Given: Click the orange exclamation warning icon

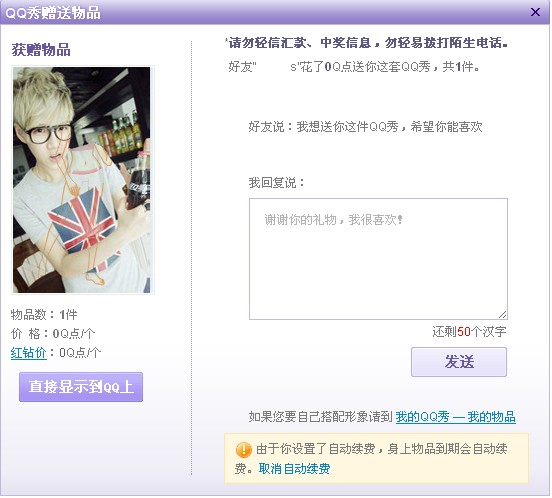Looking at the screenshot, I should pos(243,450).
